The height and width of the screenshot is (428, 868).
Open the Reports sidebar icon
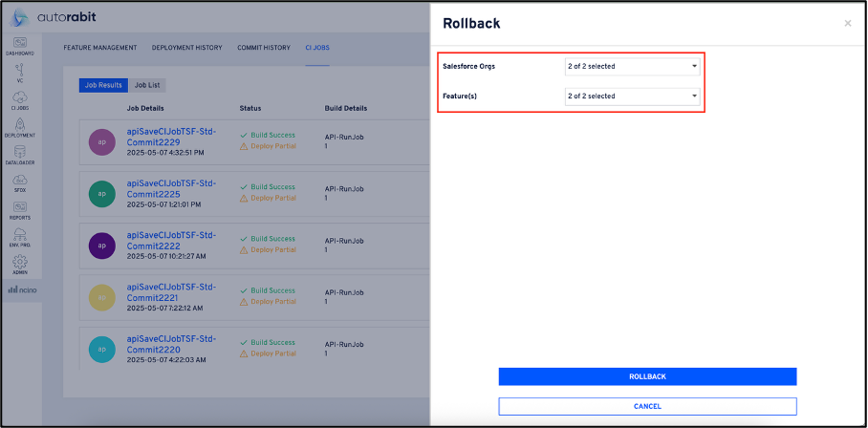pos(19,210)
